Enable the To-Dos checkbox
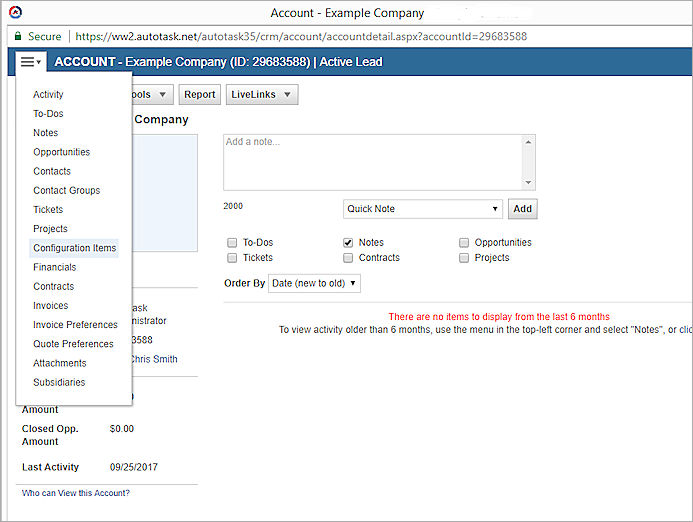Viewport: 693px width, 522px height. [x=232, y=243]
